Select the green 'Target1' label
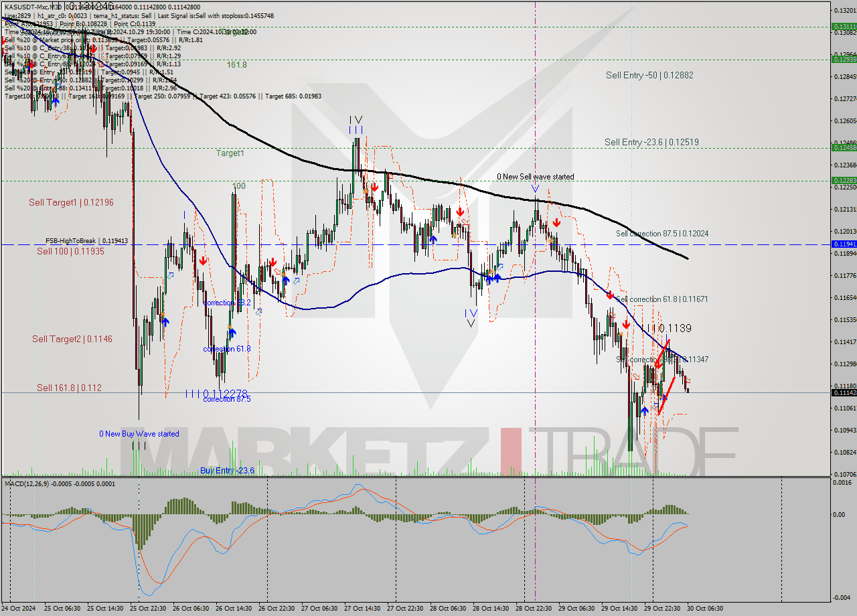The height and width of the screenshot is (616, 857). point(230,153)
